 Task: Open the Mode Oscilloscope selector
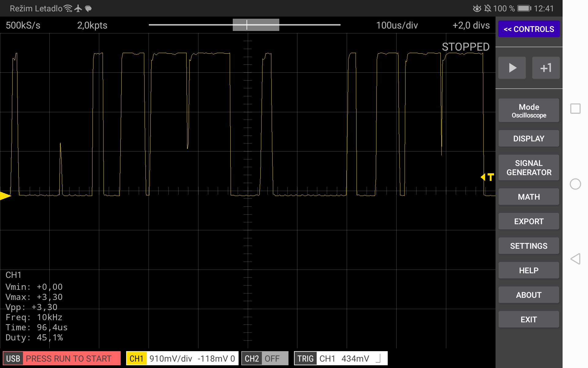(x=529, y=111)
